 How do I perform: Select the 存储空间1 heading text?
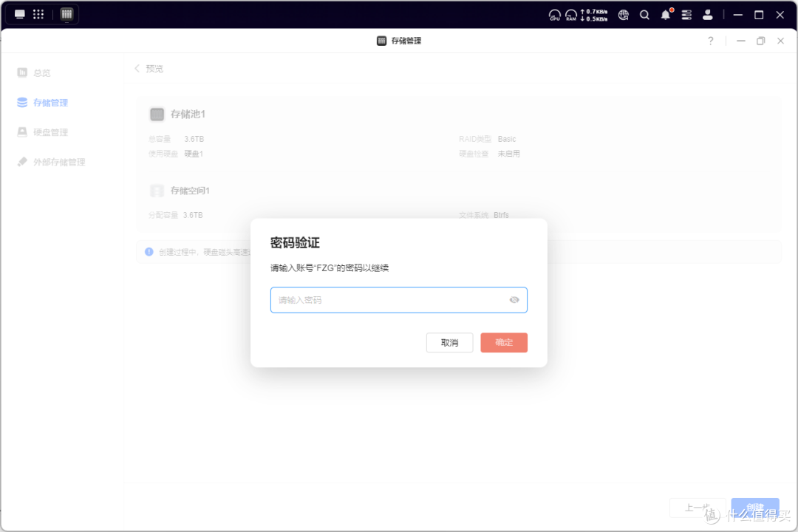click(190, 191)
